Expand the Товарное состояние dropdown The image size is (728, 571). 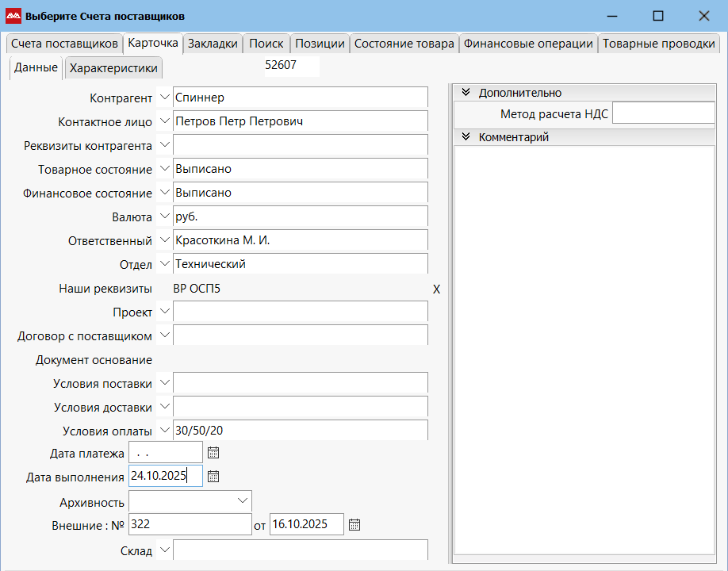coord(164,169)
